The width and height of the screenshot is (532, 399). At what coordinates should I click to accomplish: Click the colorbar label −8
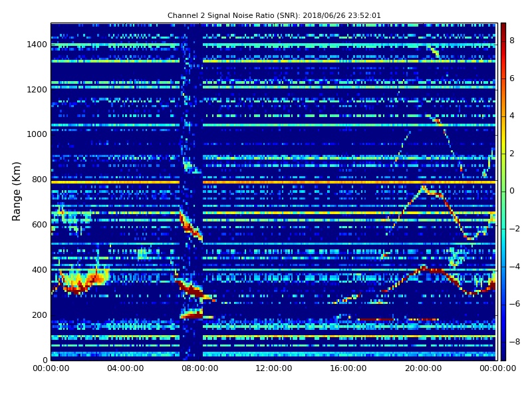(x=515, y=342)
